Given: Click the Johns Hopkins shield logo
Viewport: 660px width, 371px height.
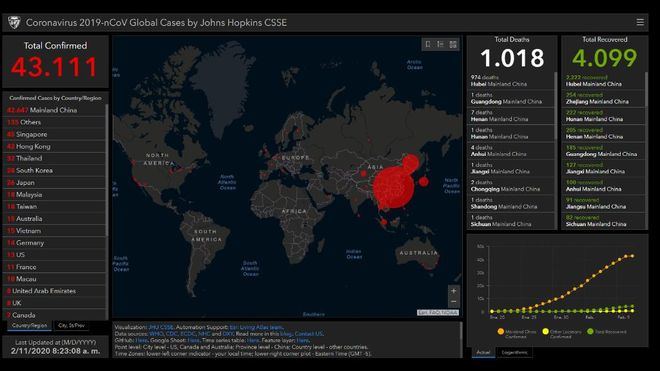Looking at the screenshot, I should (14, 22).
